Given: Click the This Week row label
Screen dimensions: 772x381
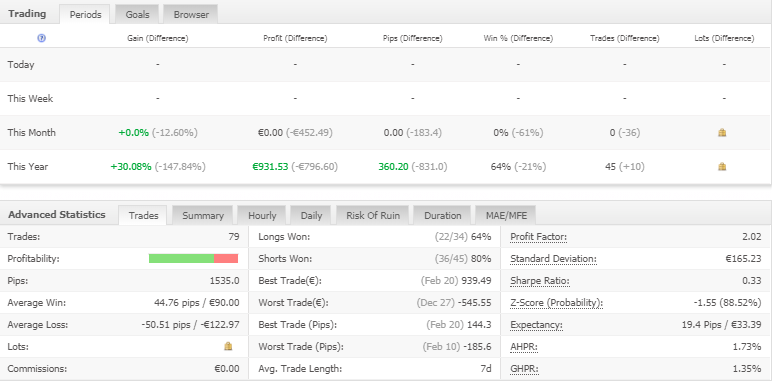Looking at the screenshot, I should click(30, 98).
